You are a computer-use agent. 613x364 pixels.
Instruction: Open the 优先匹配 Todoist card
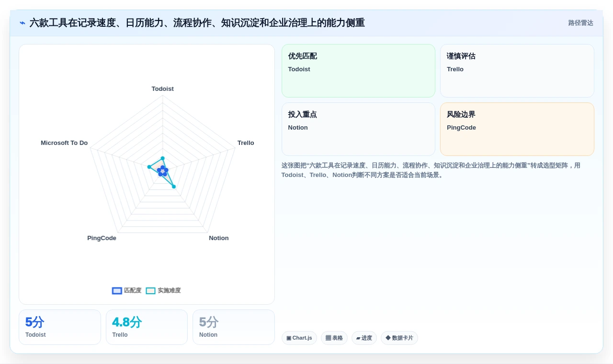point(358,71)
